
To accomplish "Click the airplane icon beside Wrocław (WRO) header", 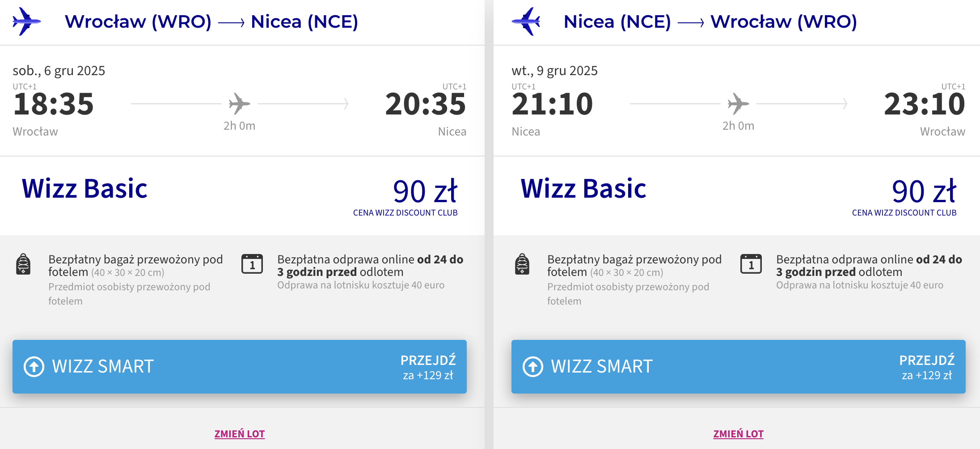I will [27, 21].
